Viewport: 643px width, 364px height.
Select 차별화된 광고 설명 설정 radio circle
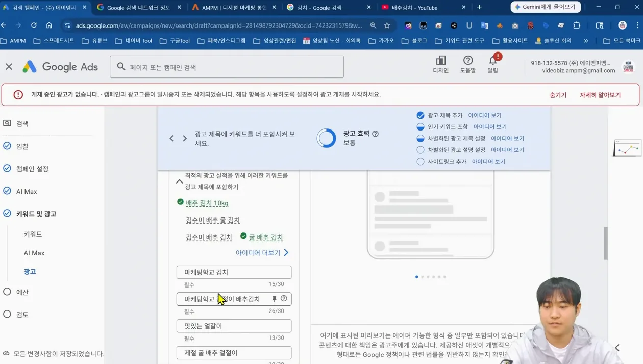pos(421,150)
